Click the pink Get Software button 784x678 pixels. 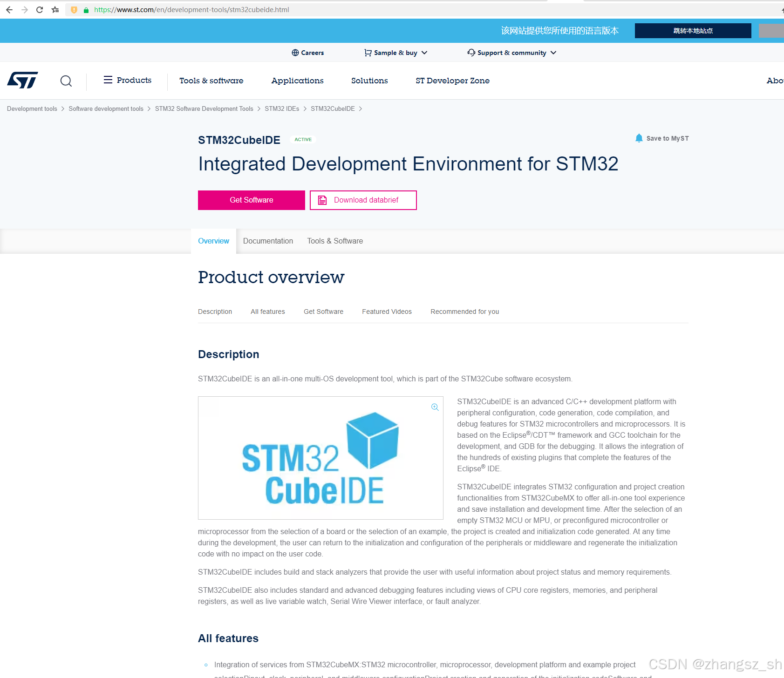(252, 200)
